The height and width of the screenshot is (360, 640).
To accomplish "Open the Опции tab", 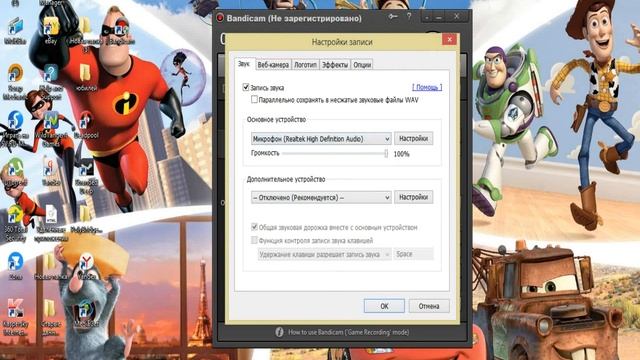I will (x=362, y=65).
